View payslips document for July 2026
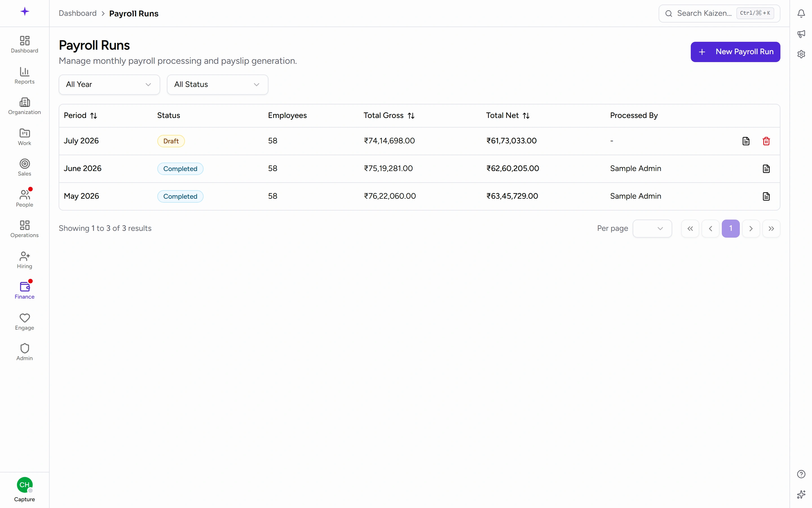Viewport: 812px width, 508px height. [x=745, y=141]
